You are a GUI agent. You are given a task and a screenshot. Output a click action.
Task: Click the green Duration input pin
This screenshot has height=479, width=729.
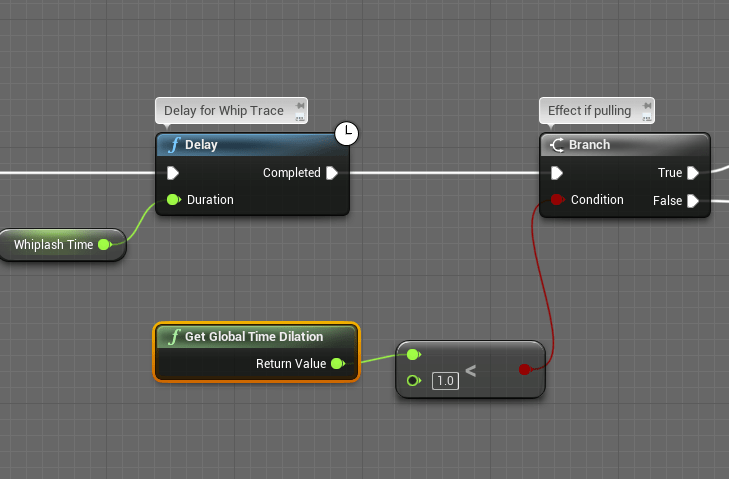point(173,200)
